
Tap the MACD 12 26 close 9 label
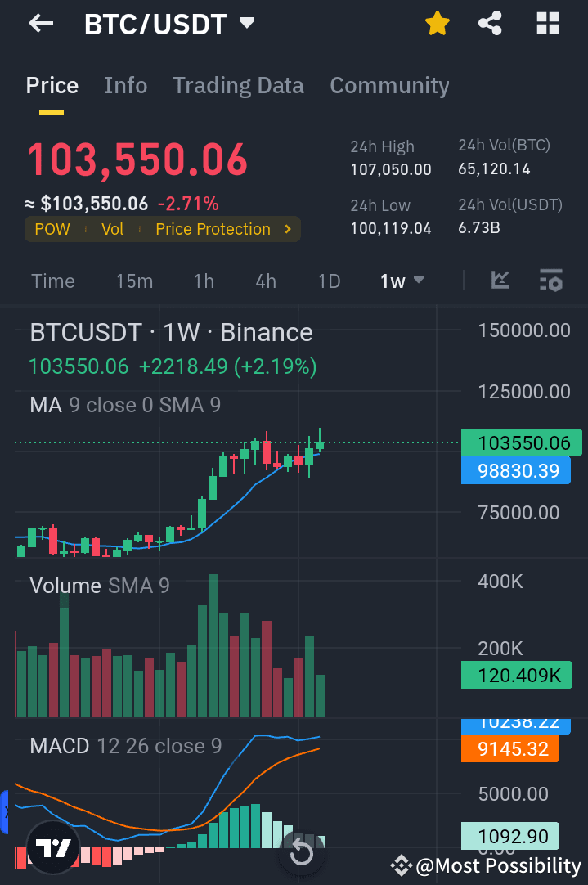125,746
